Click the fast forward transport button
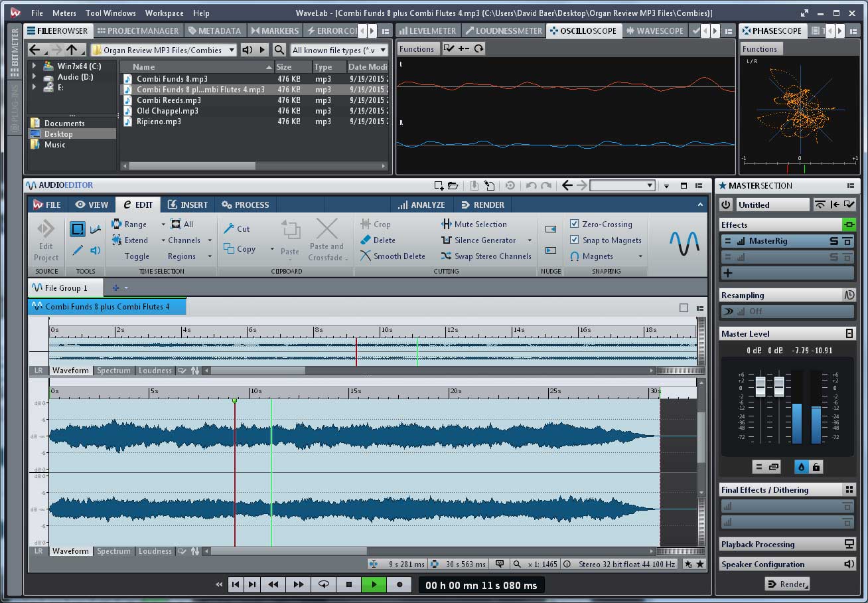The image size is (868, 603). pos(299,584)
